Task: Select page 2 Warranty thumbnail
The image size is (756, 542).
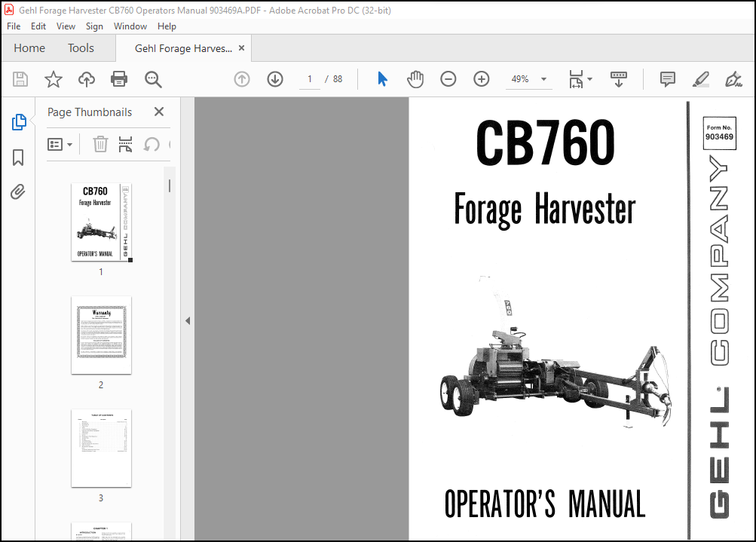Action: pyautogui.click(x=101, y=335)
